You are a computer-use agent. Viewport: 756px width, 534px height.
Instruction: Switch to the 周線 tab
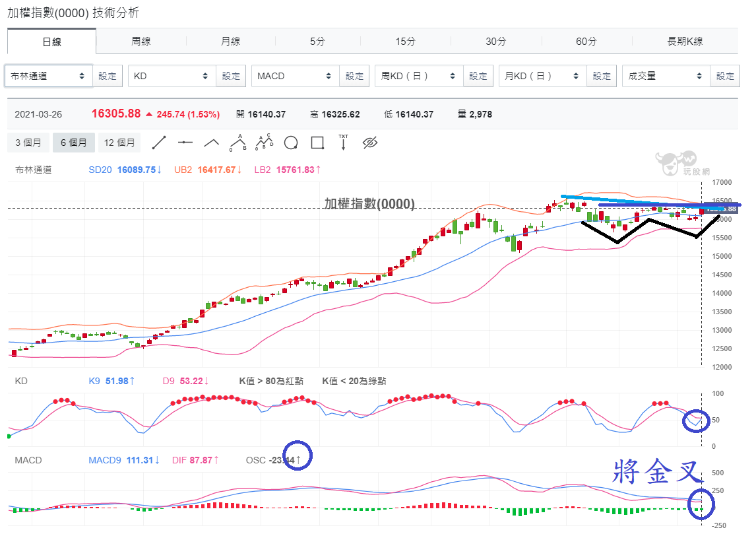pos(141,42)
